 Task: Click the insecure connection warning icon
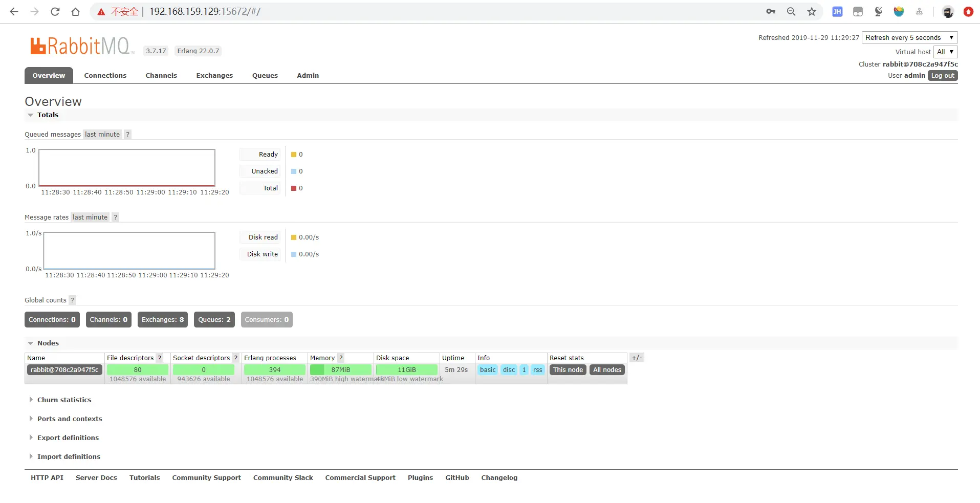[x=101, y=12]
